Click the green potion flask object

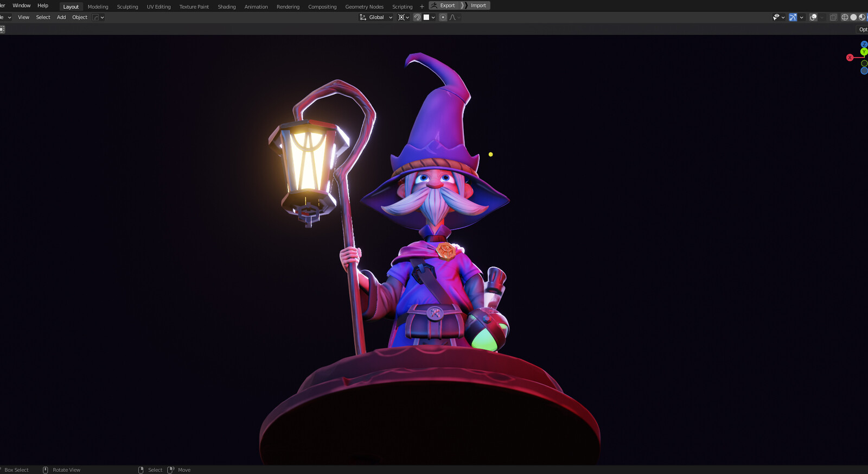point(487,330)
